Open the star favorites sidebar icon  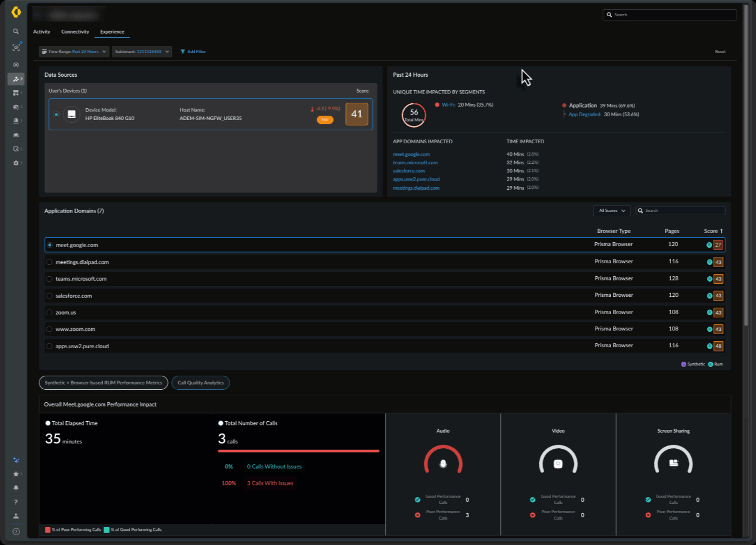(16, 474)
